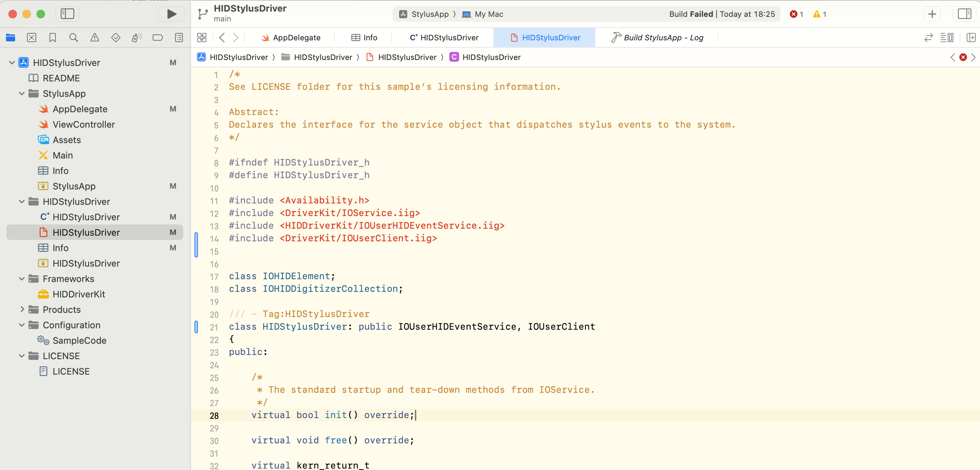
Task: Open the source control branch icon
Action: [x=203, y=14]
